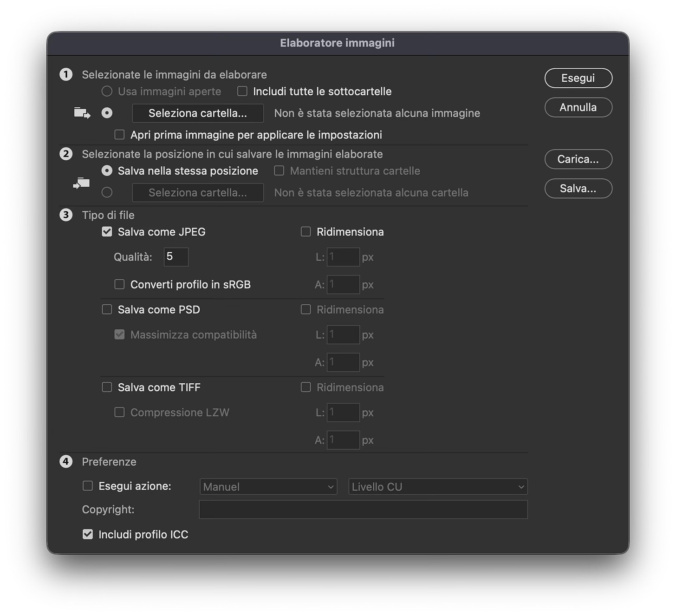Check 'Apri prima immagine per applicare le impostazioni'
This screenshot has width=676, height=616.
tap(119, 135)
